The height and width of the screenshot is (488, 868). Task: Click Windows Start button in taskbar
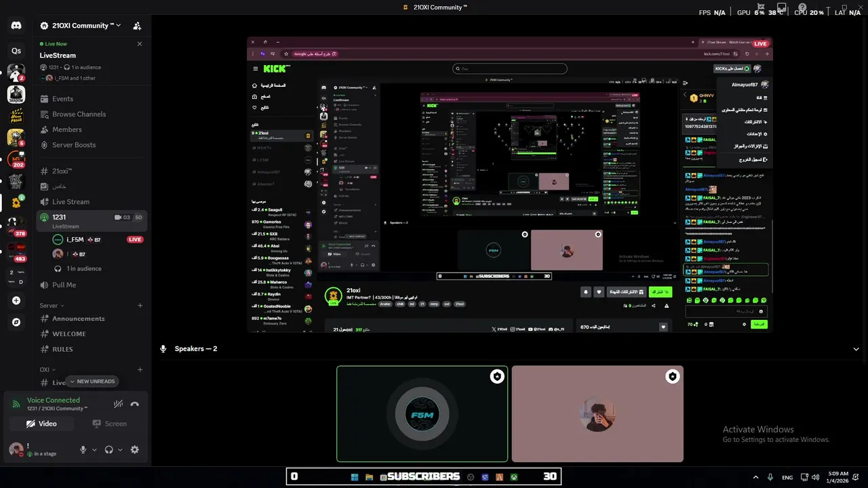[x=355, y=476]
